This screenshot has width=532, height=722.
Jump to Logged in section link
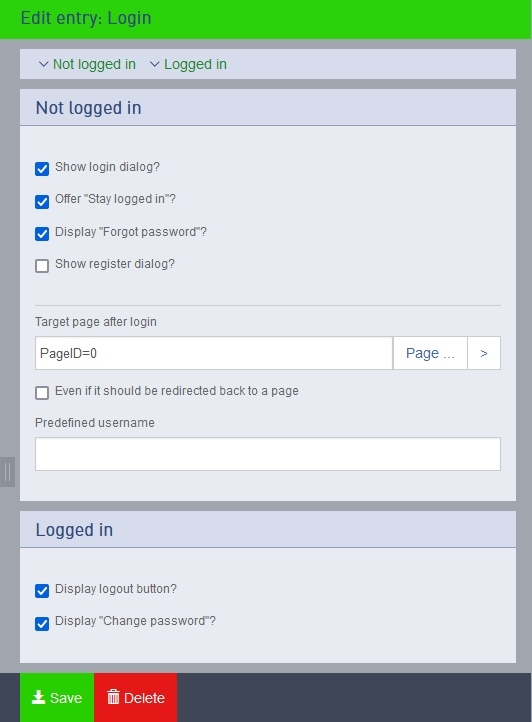coord(195,64)
